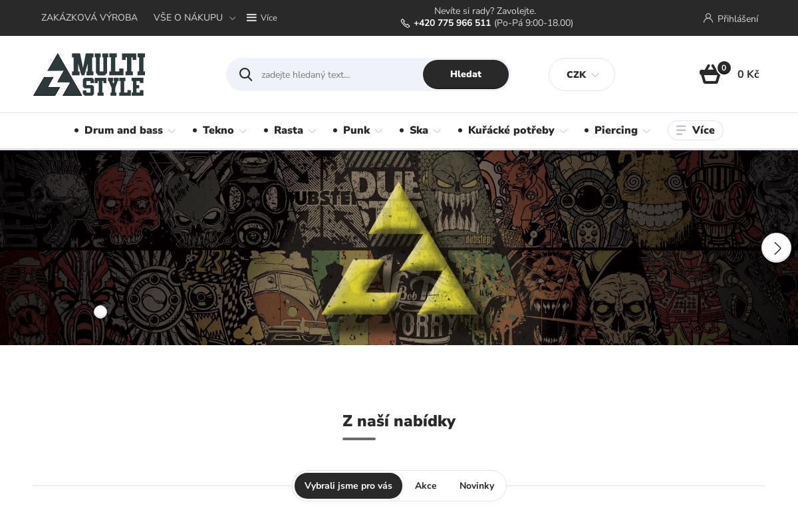Select the Vybrali jsme pro vás tab
This screenshot has height=532, width=798.
pos(348,486)
